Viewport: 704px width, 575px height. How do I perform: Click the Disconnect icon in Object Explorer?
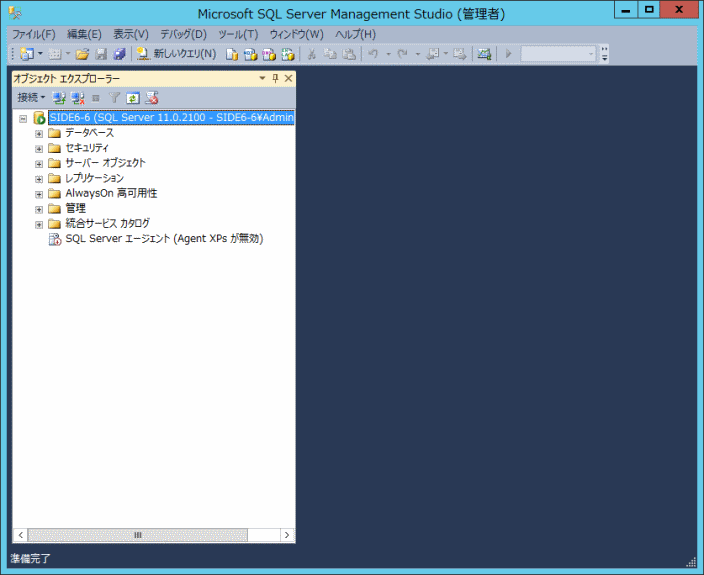78,98
